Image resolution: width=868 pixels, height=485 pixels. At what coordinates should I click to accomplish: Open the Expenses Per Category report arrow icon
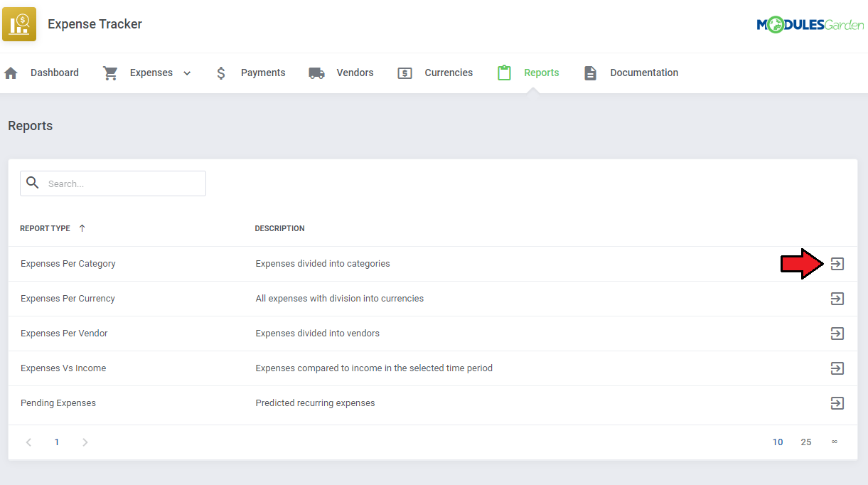pyautogui.click(x=837, y=264)
